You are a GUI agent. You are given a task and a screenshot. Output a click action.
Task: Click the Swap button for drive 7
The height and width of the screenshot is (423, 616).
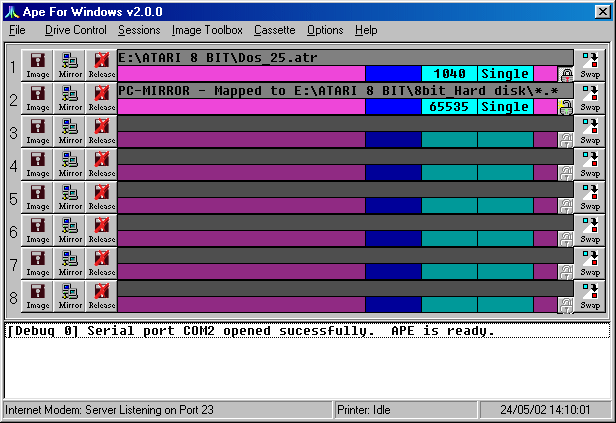coord(590,263)
